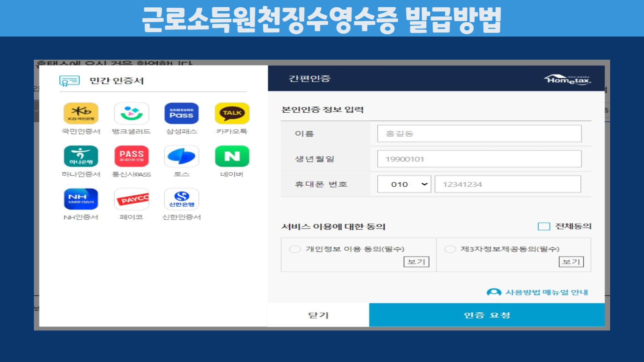Pick the KakaoTalk authentication icon
The height and width of the screenshot is (362, 644).
pos(232,113)
